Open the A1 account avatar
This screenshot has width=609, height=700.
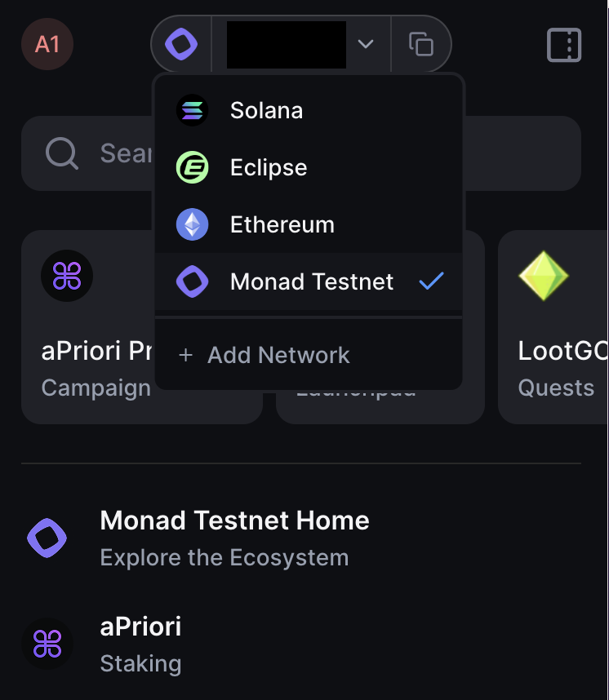point(47,44)
